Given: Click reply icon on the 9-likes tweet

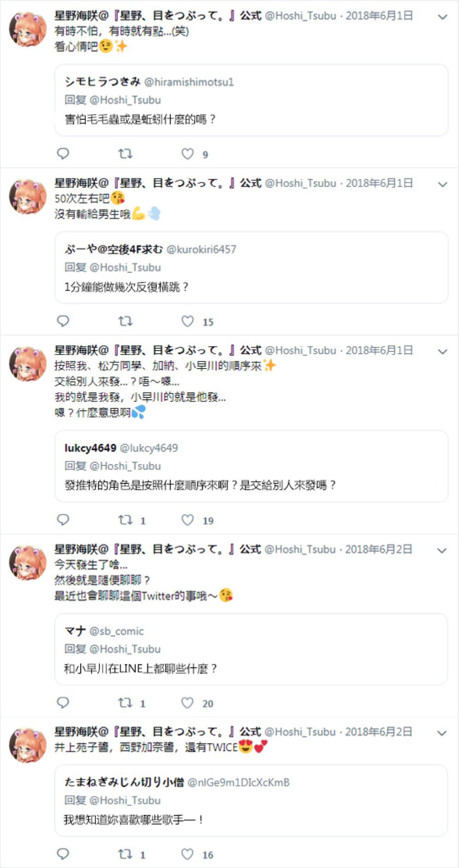Looking at the screenshot, I should click(x=63, y=154).
